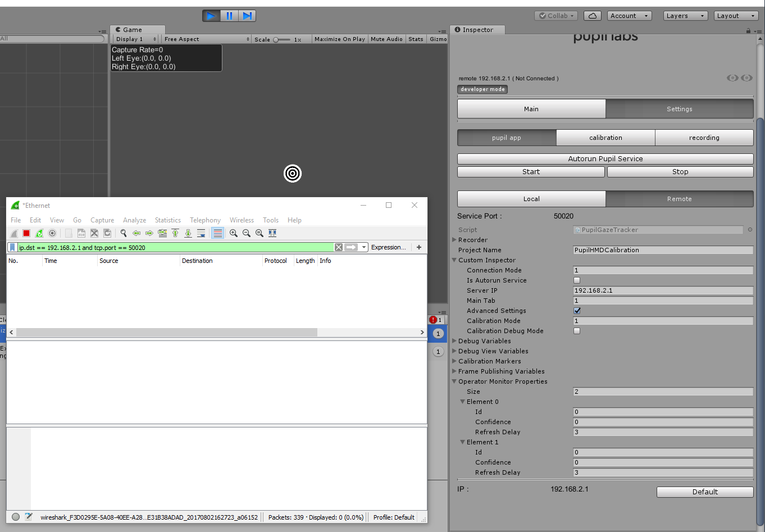Viewport: 765px width, 532px height.
Task: Close the capture file in Wireshark
Action: 94,233
